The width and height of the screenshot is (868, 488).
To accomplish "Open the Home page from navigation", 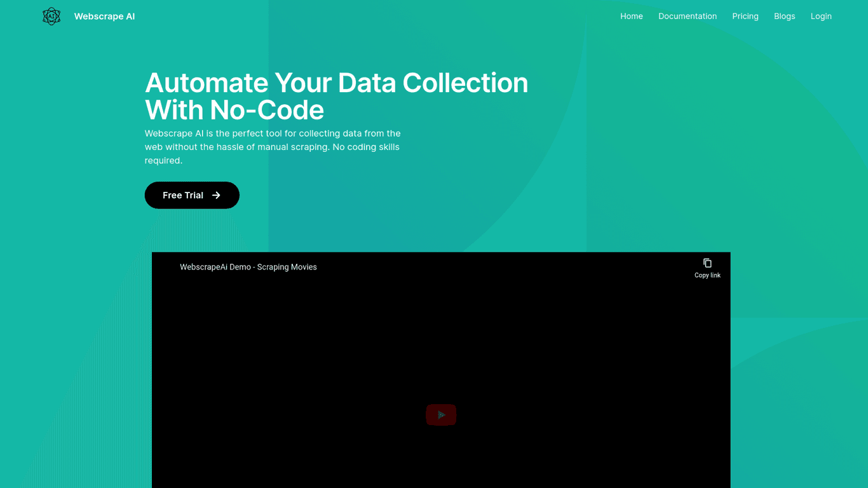I will click(632, 16).
